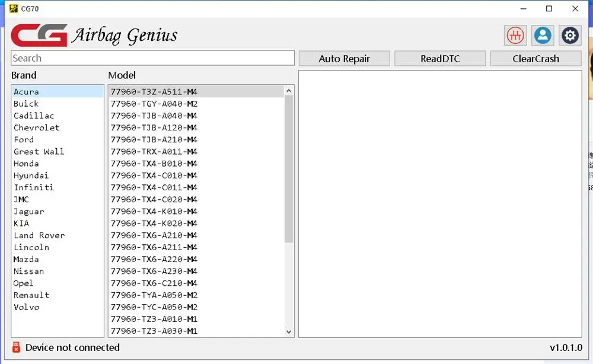Screen dimensions: 593x364
Task: Pick Great Wall brand
Action: tap(57, 152)
